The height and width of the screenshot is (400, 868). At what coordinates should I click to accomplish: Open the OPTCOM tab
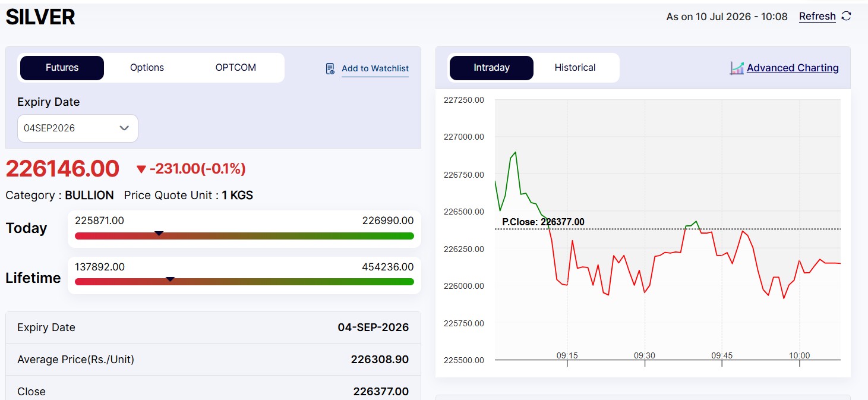pos(236,68)
